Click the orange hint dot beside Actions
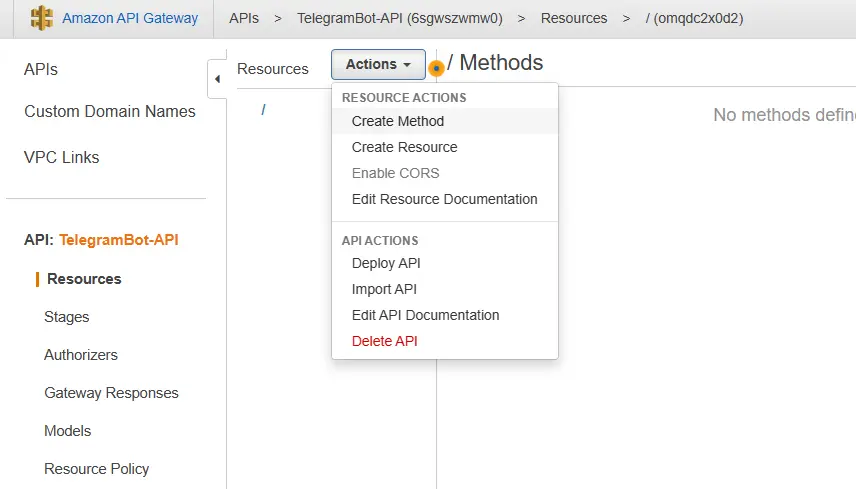Viewport: 856px width, 489px height. pos(436,68)
